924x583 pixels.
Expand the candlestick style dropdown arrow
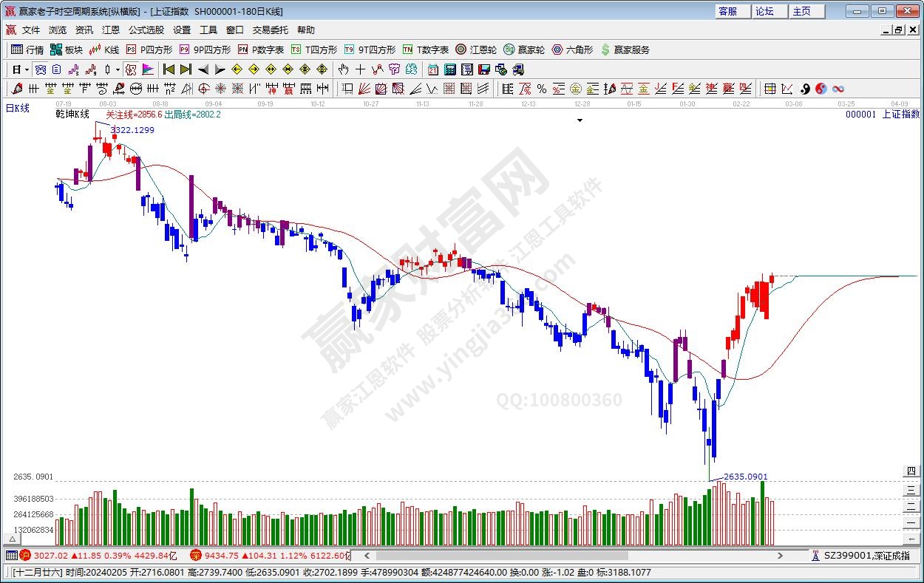[x=118, y=69]
